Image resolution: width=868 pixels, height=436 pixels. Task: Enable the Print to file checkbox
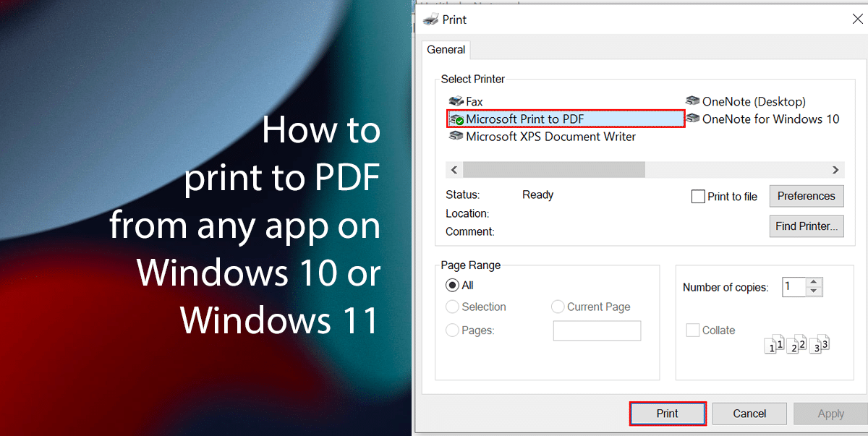coord(698,196)
